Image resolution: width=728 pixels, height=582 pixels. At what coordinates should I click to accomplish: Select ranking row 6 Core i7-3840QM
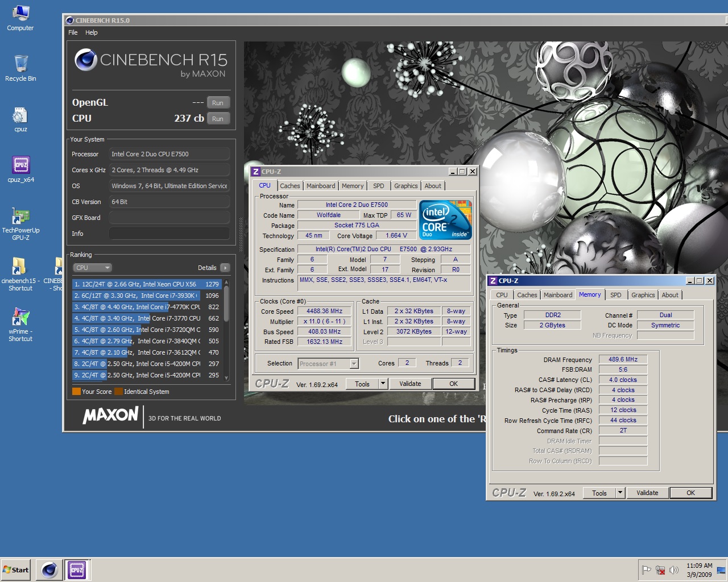[147, 341]
